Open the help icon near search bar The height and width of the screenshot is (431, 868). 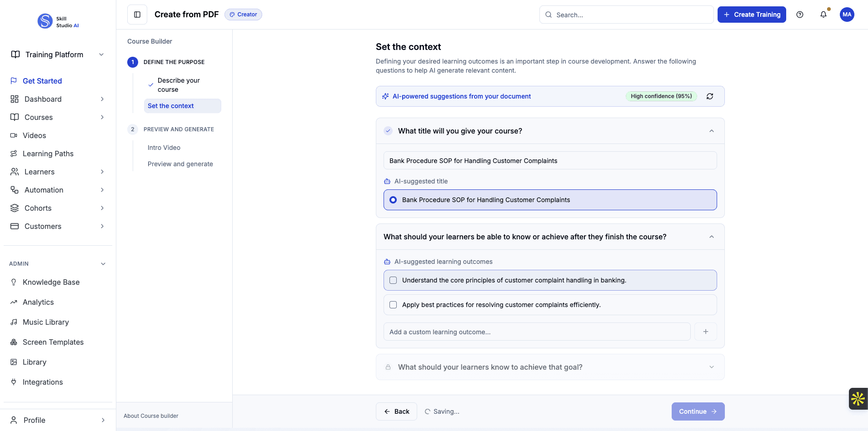[800, 14]
